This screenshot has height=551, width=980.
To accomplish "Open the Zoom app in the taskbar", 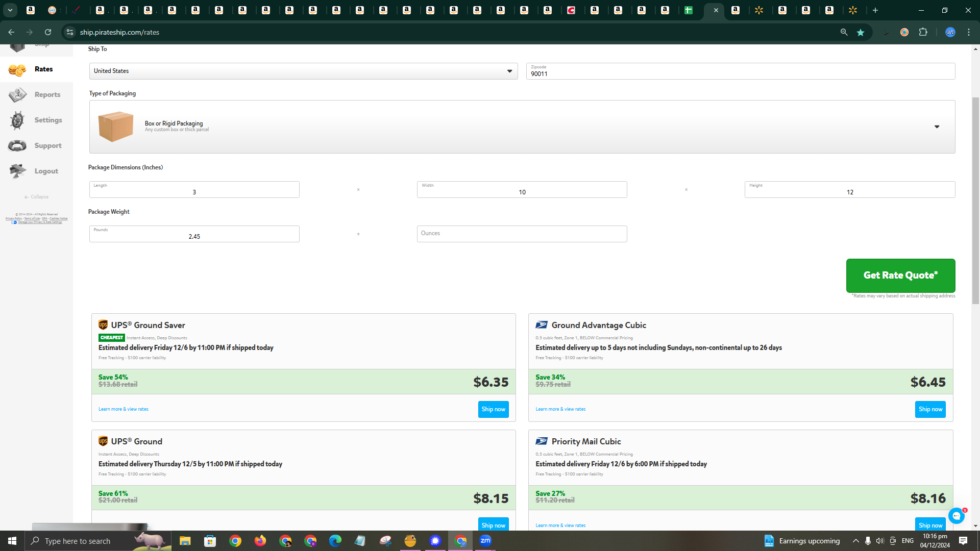I will pyautogui.click(x=485, y=541).
